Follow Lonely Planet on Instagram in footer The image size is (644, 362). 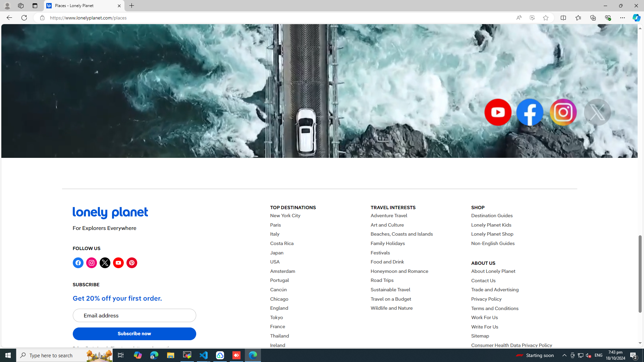(92, 263)
